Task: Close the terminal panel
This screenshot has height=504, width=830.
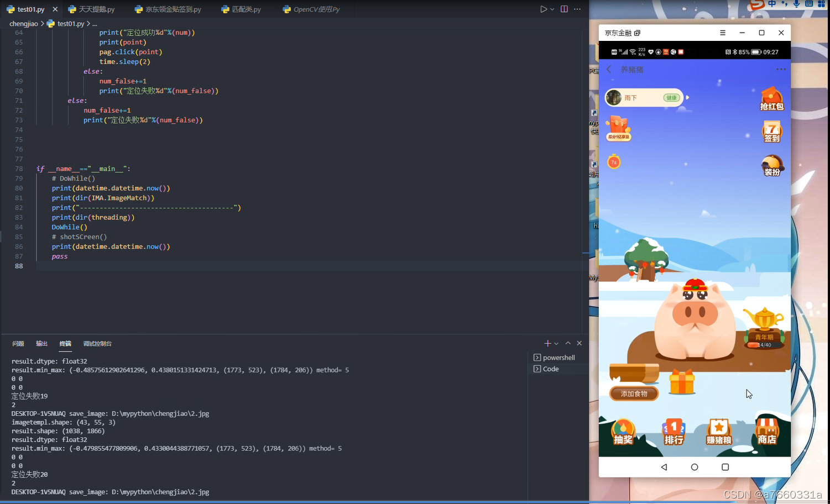Action: [580, 343]
